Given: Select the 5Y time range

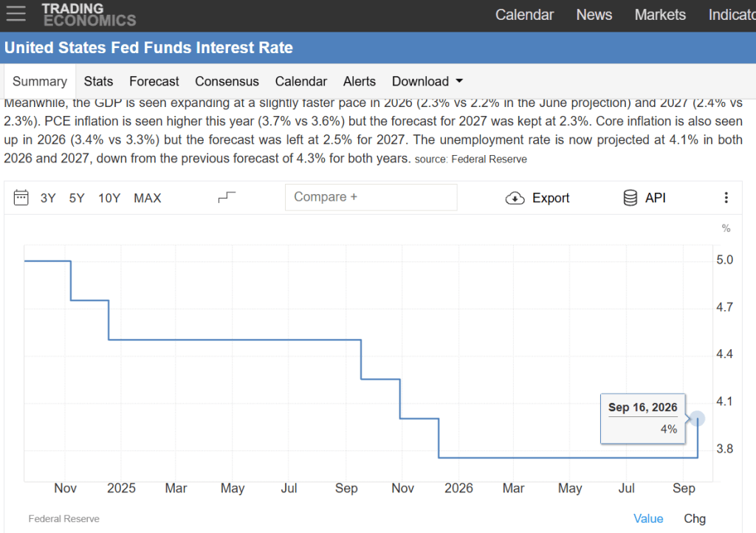Looking at the screenshot, I should (77, 198).
